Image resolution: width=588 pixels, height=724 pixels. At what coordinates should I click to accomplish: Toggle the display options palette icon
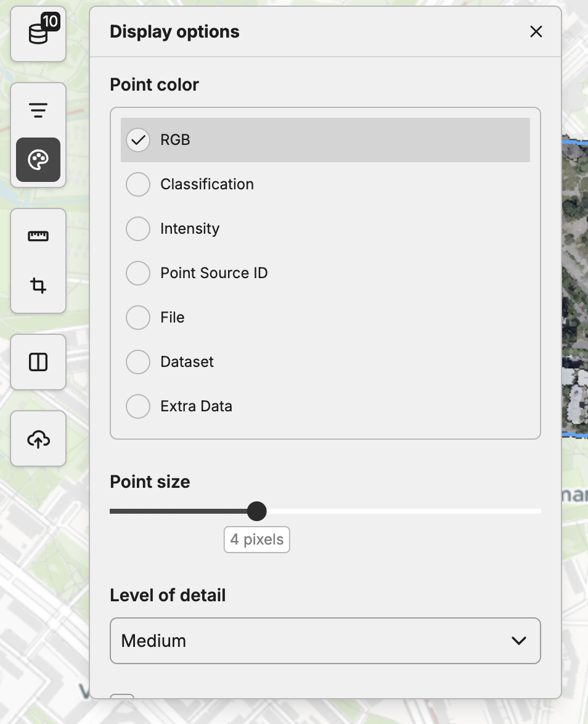click(38, 160)
